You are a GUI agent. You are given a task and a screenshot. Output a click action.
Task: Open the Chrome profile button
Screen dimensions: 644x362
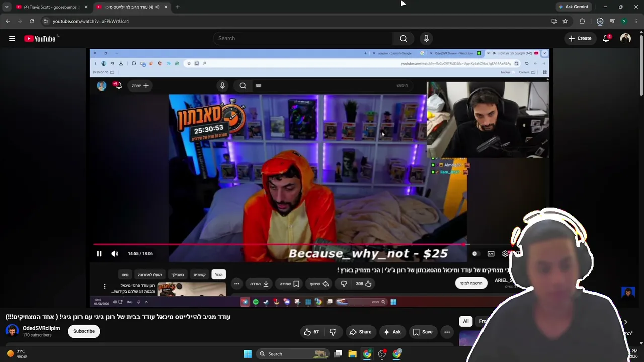pyautogui.click(x=624, y=21)
